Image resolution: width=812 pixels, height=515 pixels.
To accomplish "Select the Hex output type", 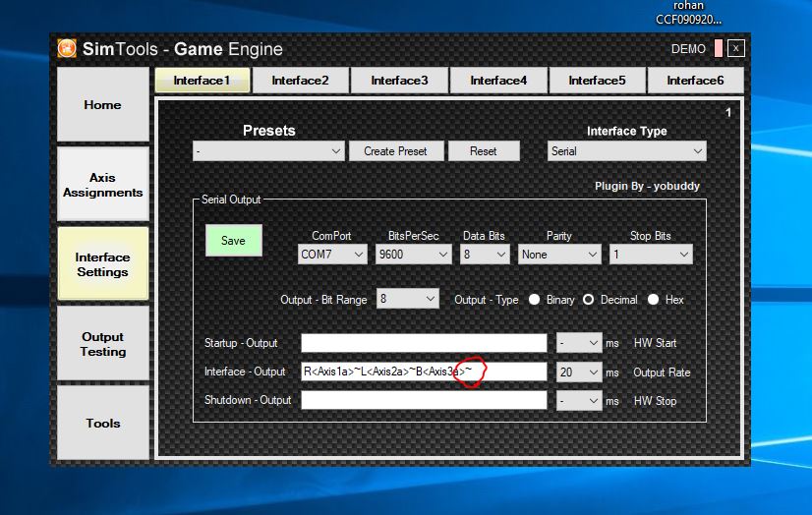I will coord(653,300).
